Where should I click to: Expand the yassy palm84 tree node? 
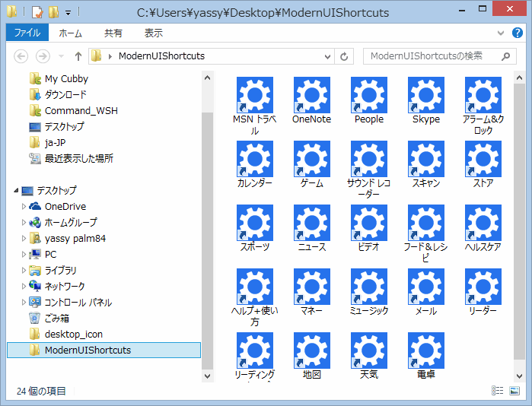pos(24,238)
